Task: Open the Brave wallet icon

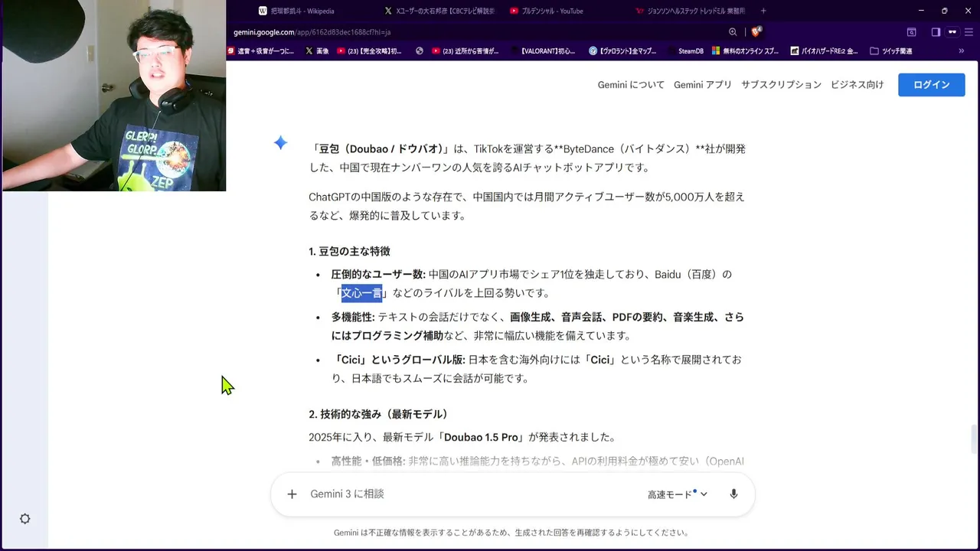Action: tap(952, 32)
